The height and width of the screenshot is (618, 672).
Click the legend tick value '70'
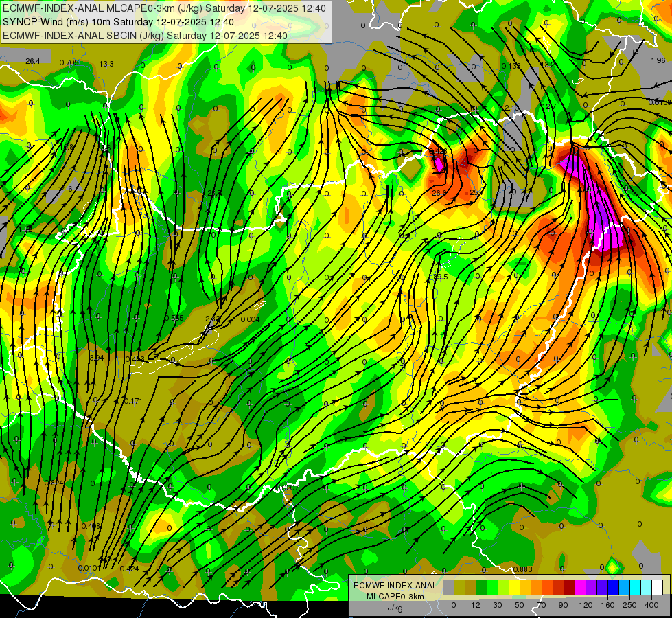click(542, 605)
